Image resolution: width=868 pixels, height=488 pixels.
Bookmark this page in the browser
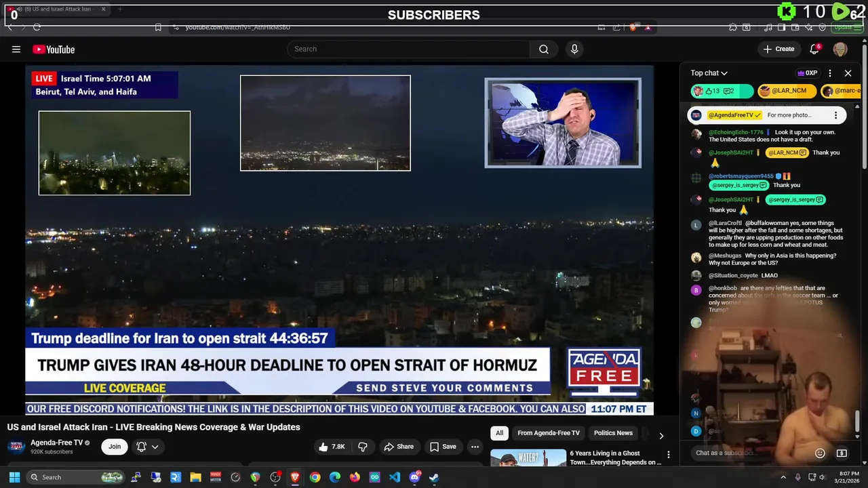158,27
